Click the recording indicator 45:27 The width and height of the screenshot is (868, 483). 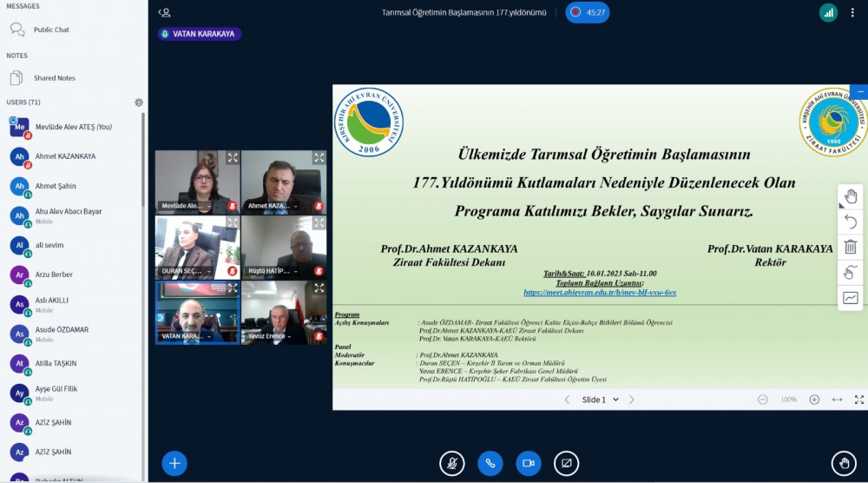[588, 12]
